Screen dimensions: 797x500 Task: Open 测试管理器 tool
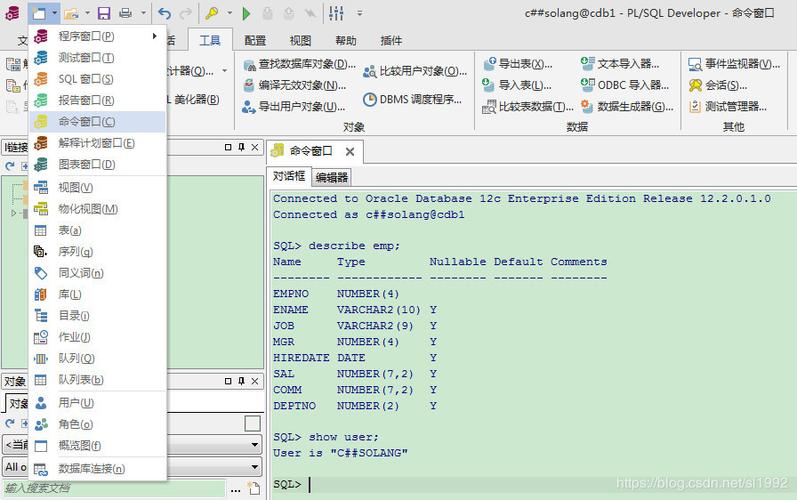(x=728, y=107)
